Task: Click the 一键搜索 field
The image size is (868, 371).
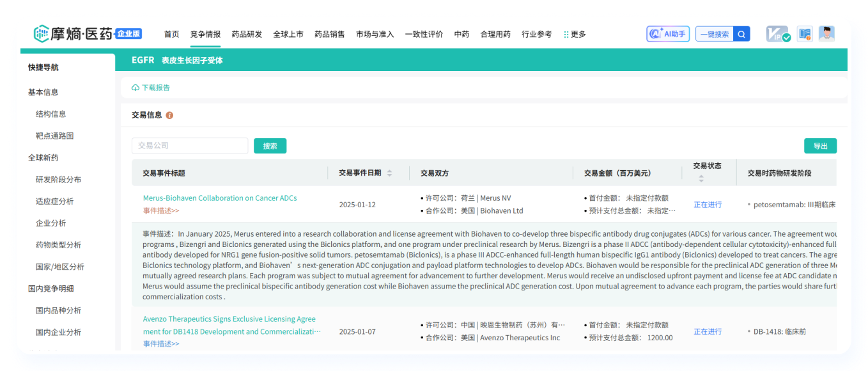Action: (x=715, y=35)
